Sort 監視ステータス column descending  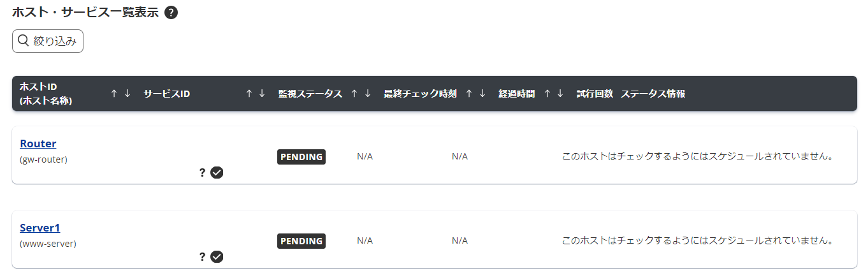pyautogui.click(x=368, y=94)
